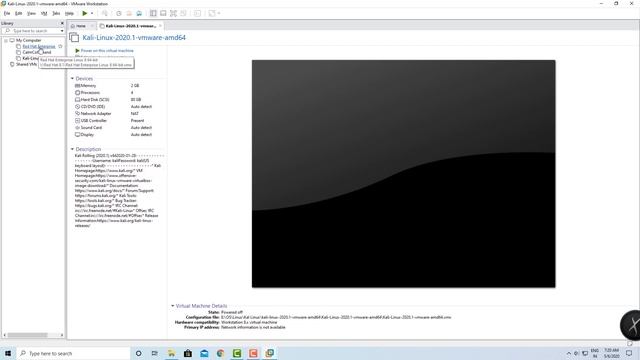Open Task View on the taskbar
Screen dimensions: 640x360
(155, 353)
